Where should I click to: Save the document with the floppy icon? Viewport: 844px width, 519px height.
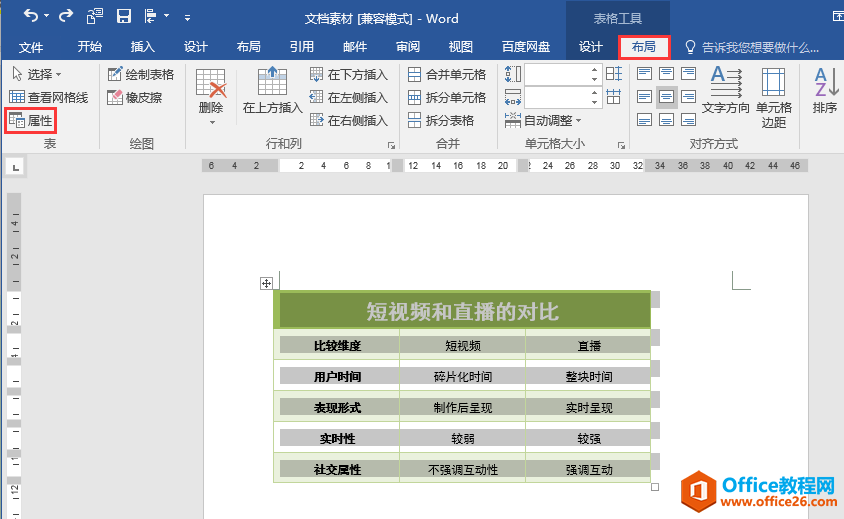[x=124, y=17]
